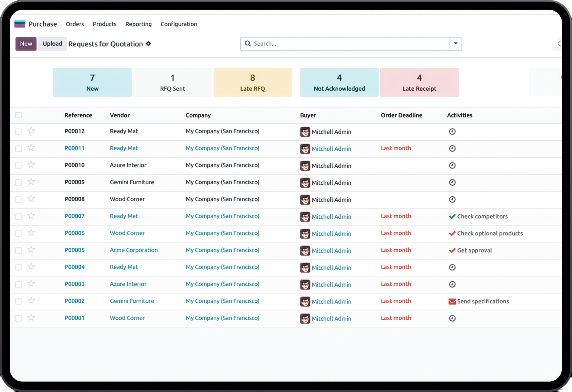The image size is (572, 392).
Task: Check the P00010 row checkbox
Action: coord(18,166)
